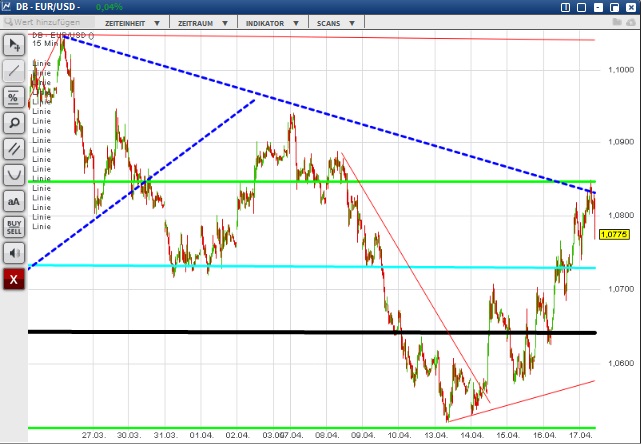Screen dimensions: 641x444
Task: Open the ZEITRAUM dropdown
Action: (x=203, y=23)
